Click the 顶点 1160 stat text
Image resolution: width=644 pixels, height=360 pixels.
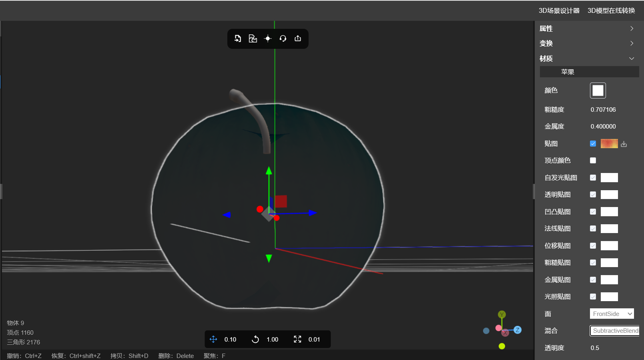pos(20,333)
